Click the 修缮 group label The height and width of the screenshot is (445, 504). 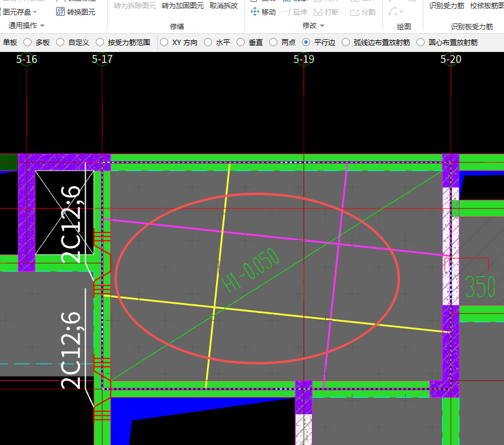[177, 26]
